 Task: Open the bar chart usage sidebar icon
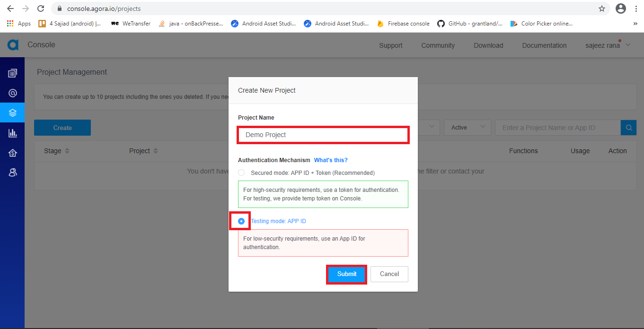coord(13,133)
